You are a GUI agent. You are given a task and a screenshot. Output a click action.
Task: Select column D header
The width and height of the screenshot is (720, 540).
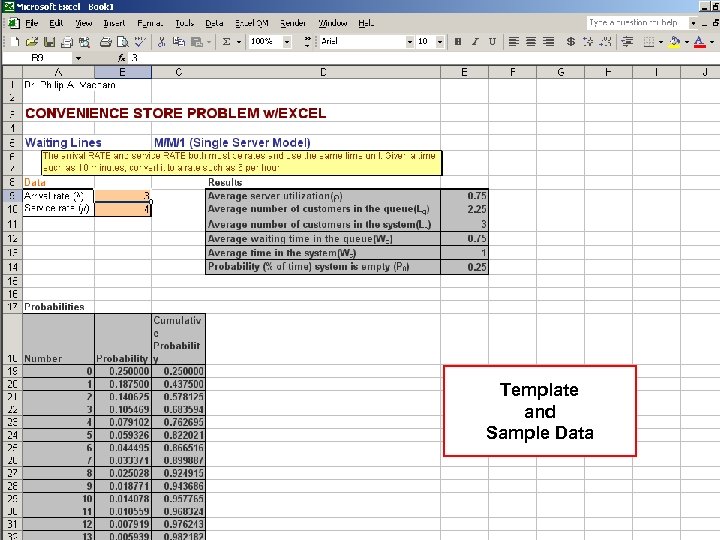click(323, 72)
